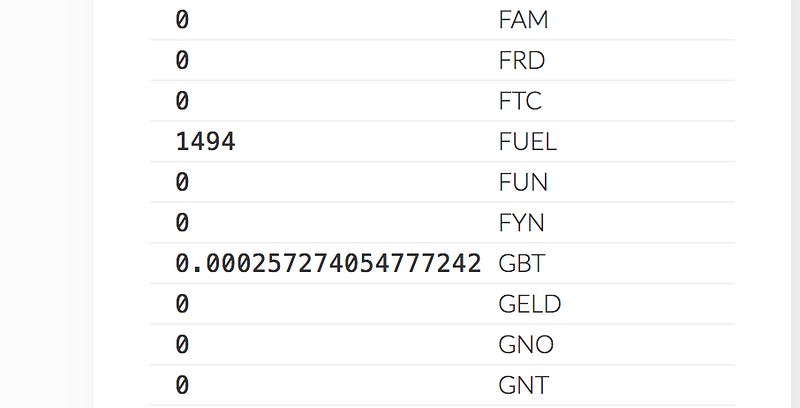The width and height of the screenshot is (800, 408).
Task: Select the FAM currency label
Action: coord(523,20)
